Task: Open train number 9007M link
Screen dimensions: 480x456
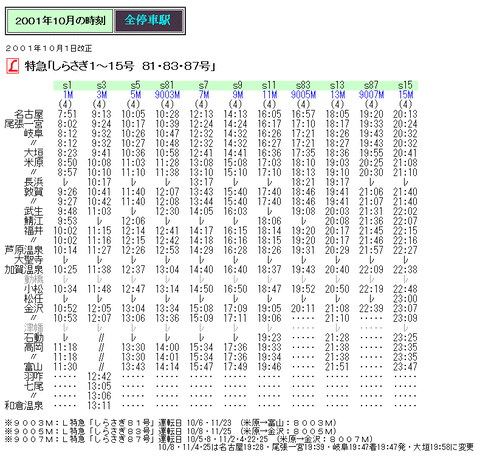Action: (371, 95)
